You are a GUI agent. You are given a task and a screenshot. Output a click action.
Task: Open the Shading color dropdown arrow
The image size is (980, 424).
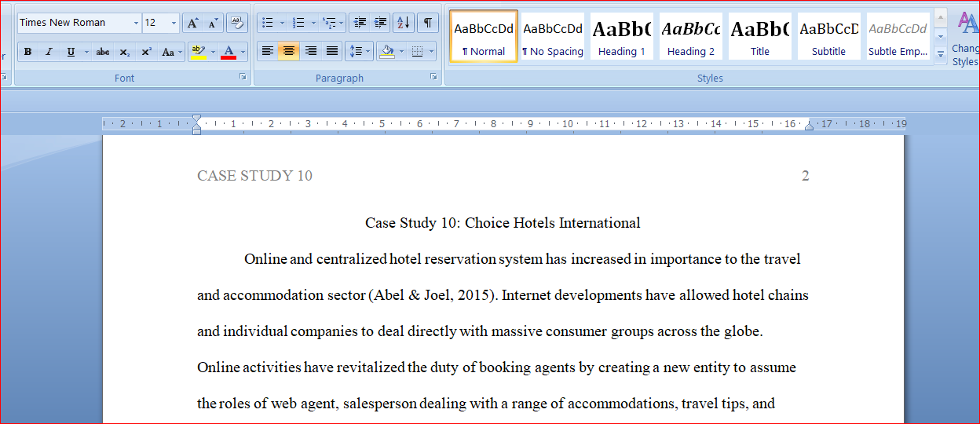[x=401, y=52]
